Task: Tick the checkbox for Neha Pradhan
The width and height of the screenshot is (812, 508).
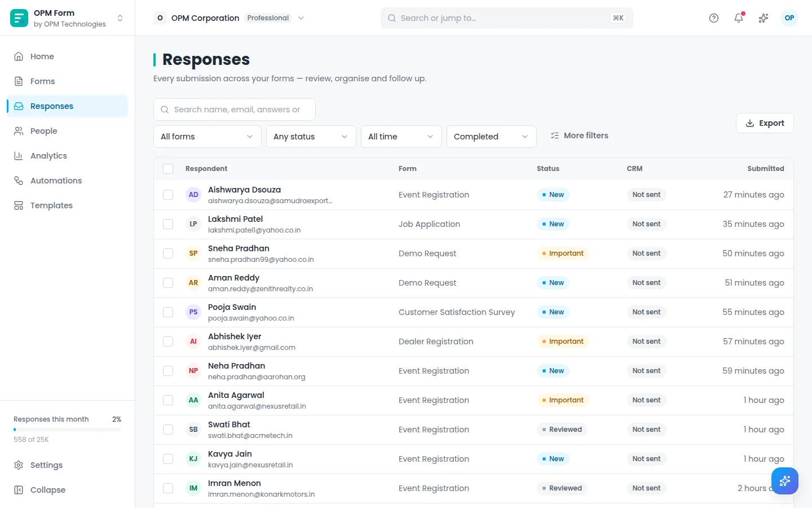Action: click(x=168, y=371)
